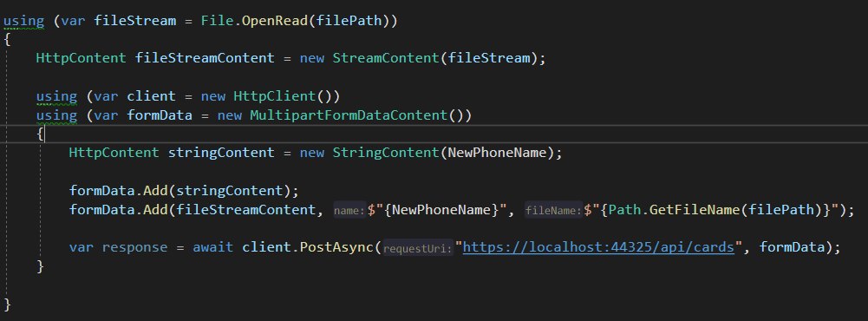This screenshot has height=321, width=868.
Task: Click the using keyword before var formData
Action: point(56,115)
